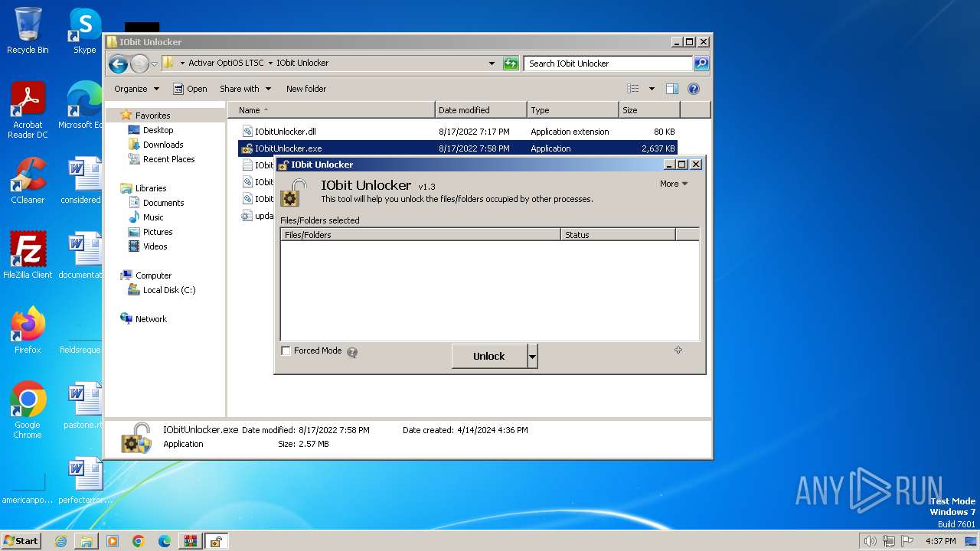Screen dimensions: 980x551
Task: Click volume speaker icon in system tray
Action: 870,541
